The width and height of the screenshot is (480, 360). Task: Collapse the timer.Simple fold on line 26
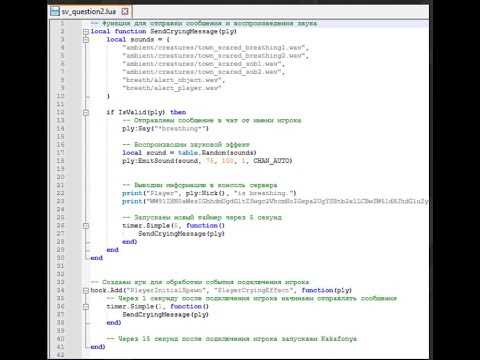pyautogui.click(x=86, y=226)
